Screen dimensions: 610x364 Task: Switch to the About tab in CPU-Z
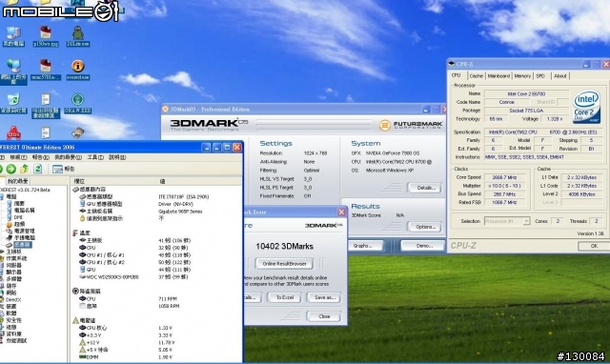tap(560, 76)
